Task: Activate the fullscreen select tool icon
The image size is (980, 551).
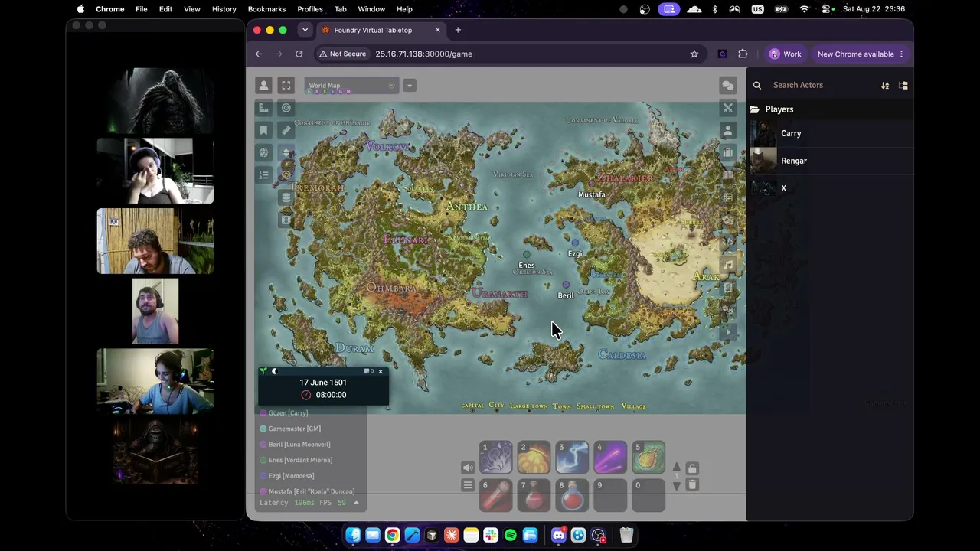Action: (286, 86)
